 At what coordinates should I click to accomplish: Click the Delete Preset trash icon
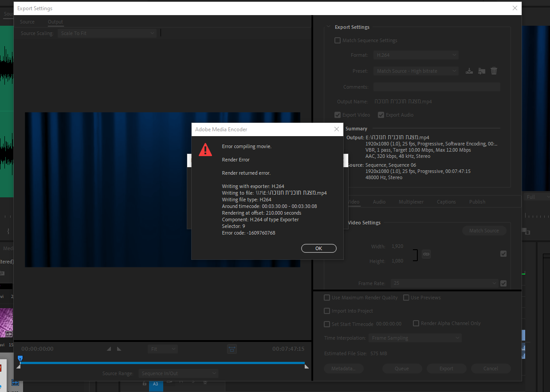(494, 71)
